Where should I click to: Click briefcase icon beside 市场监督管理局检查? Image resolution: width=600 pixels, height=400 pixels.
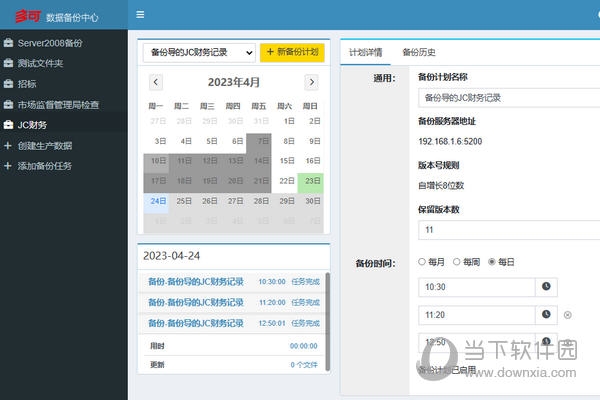point(8,104)
